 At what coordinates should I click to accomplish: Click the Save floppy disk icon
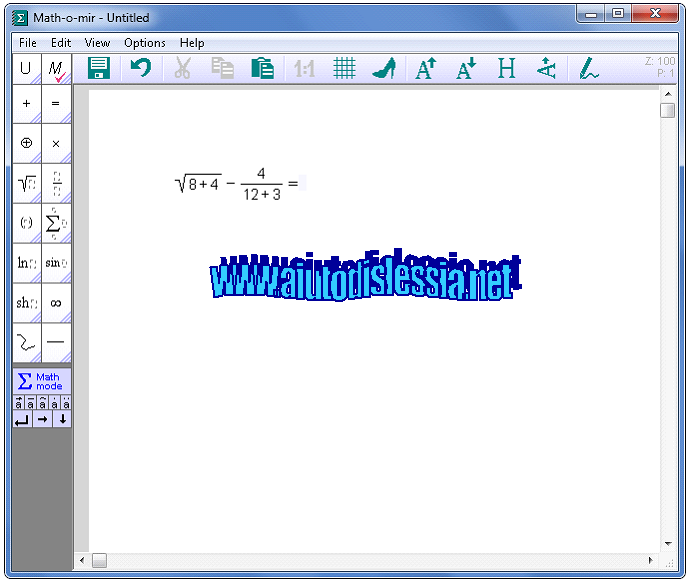pos(99,68)
